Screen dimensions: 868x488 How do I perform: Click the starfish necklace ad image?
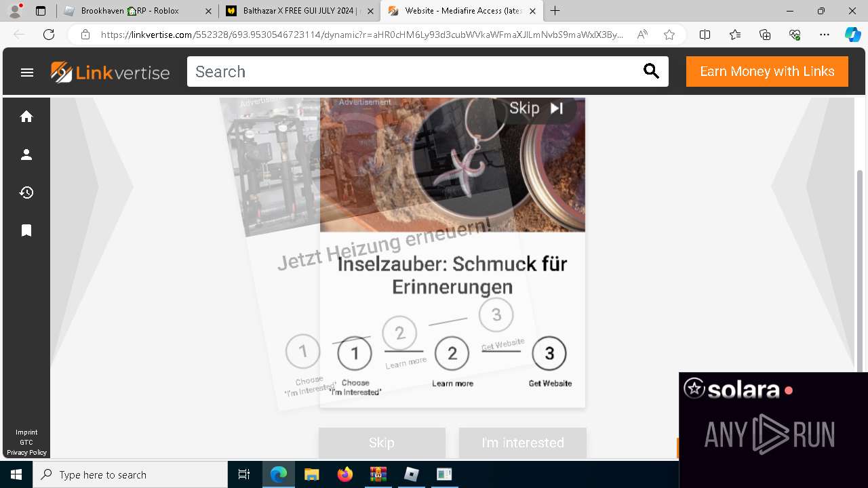(452, 165)
